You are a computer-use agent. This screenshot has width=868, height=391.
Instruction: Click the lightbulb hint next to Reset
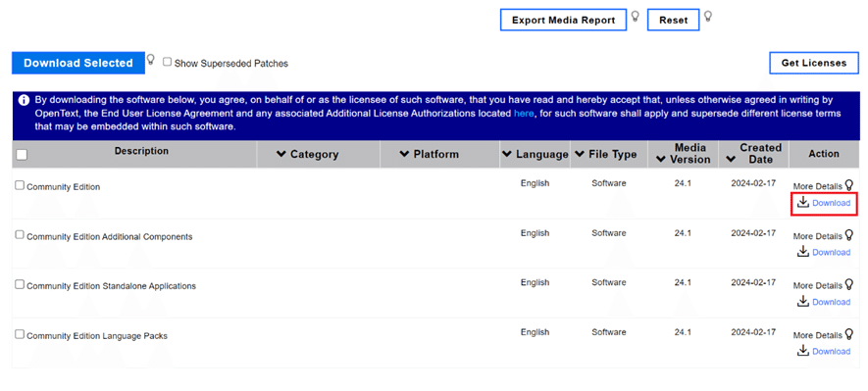(x=707, y=16)
